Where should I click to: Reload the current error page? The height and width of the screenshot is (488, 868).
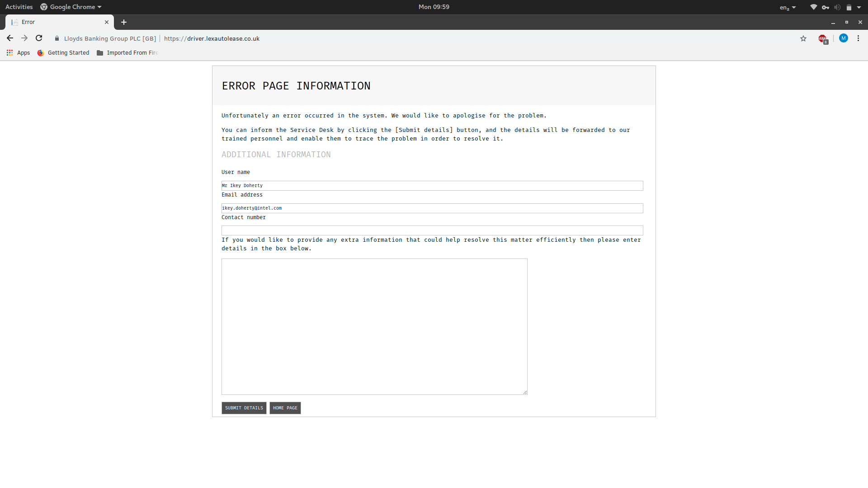(x=39, y=38)
